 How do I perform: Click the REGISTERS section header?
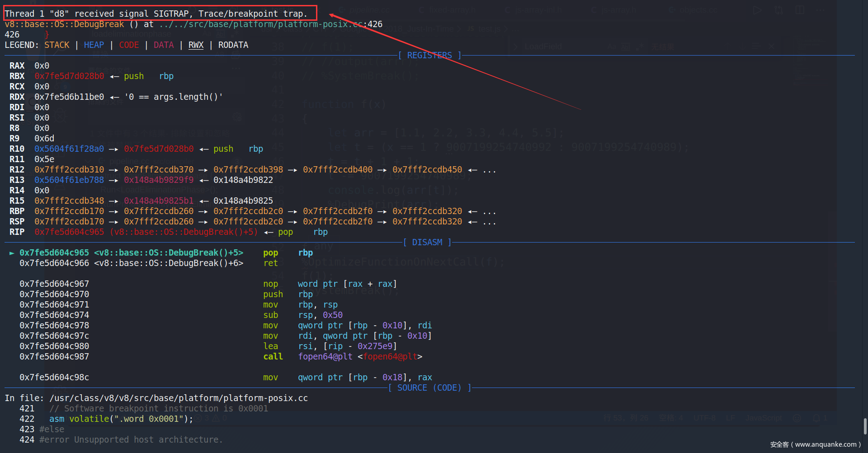point(429,56)
